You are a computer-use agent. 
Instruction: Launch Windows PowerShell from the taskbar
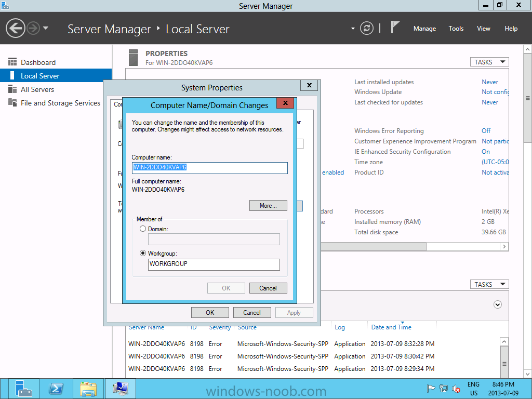coord(56,389)
